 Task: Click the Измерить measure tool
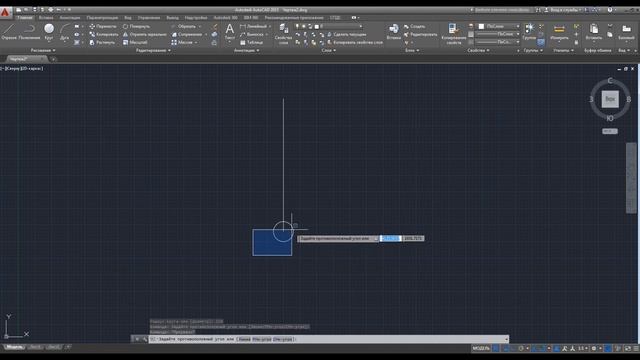pyautogui.click(x=559, y=31)
